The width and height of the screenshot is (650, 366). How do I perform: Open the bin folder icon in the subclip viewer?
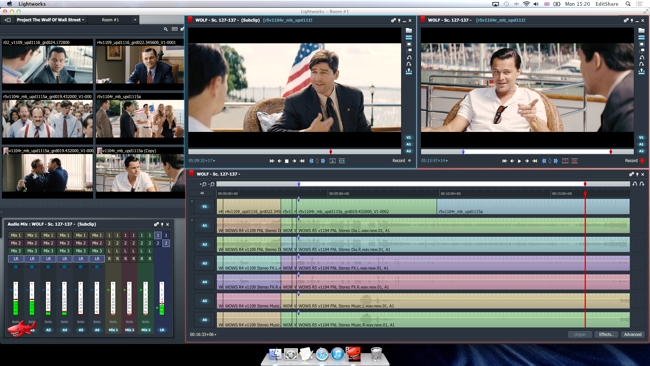[409, 30]
